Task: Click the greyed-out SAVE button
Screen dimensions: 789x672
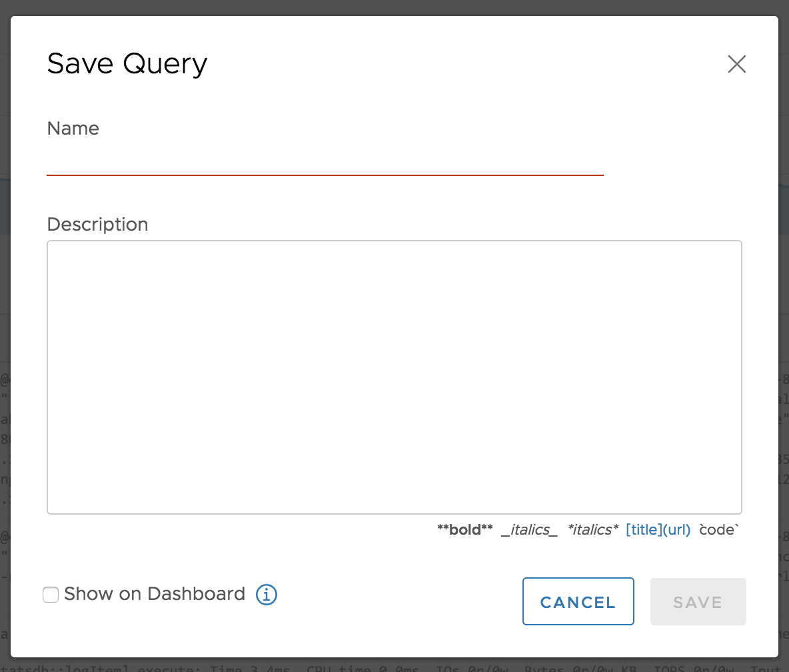Action: pos(698,602)
